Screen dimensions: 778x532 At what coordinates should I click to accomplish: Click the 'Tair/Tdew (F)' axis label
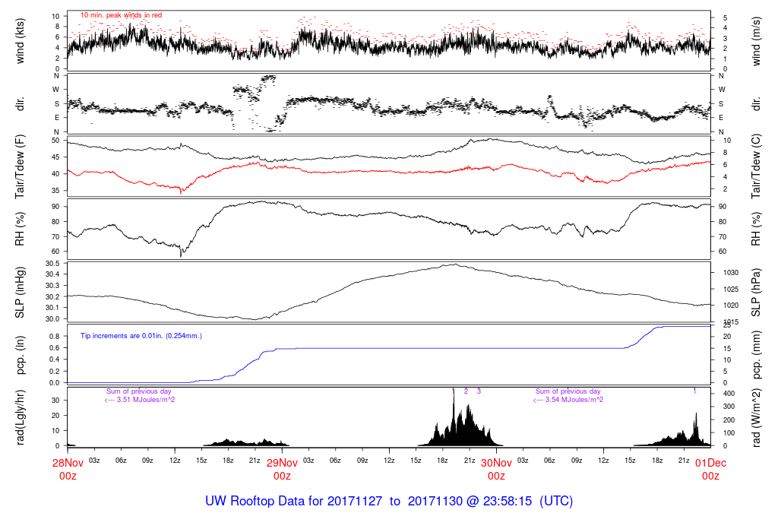[20, 166]
